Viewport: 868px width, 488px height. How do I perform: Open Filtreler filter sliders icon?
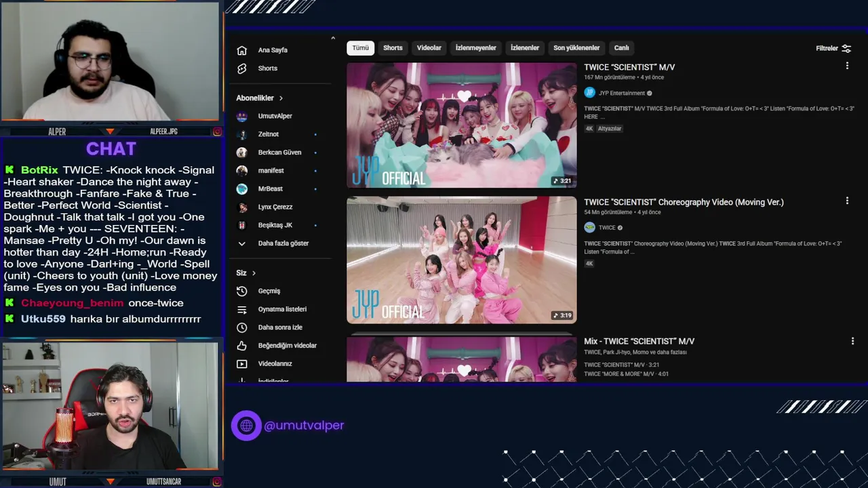[x=846, y=48]
